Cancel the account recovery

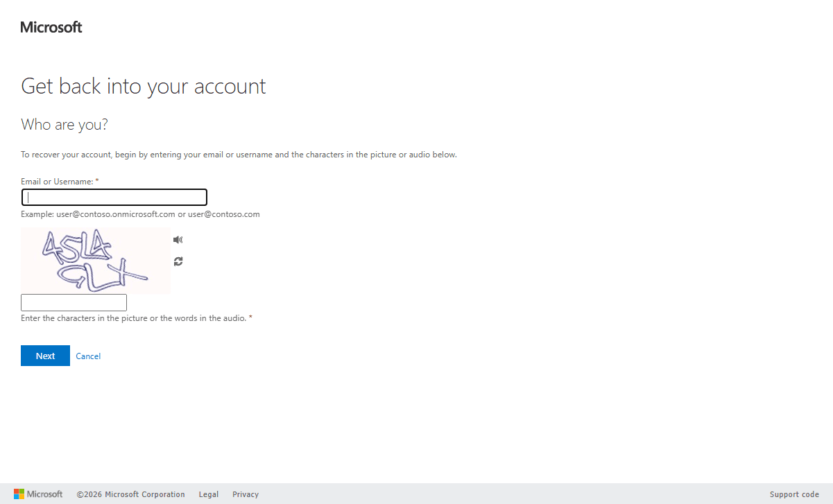pyautogui.click(x=88, y=356)
